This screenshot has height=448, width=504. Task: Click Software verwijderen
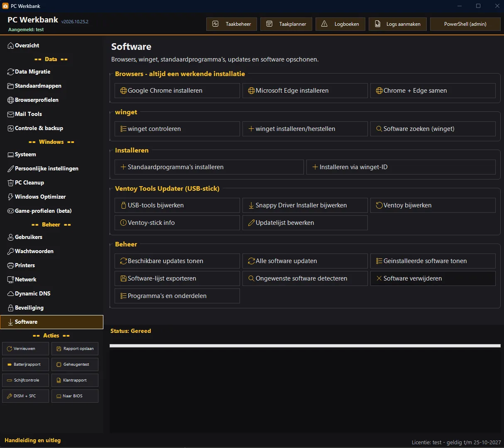point(433,278)
